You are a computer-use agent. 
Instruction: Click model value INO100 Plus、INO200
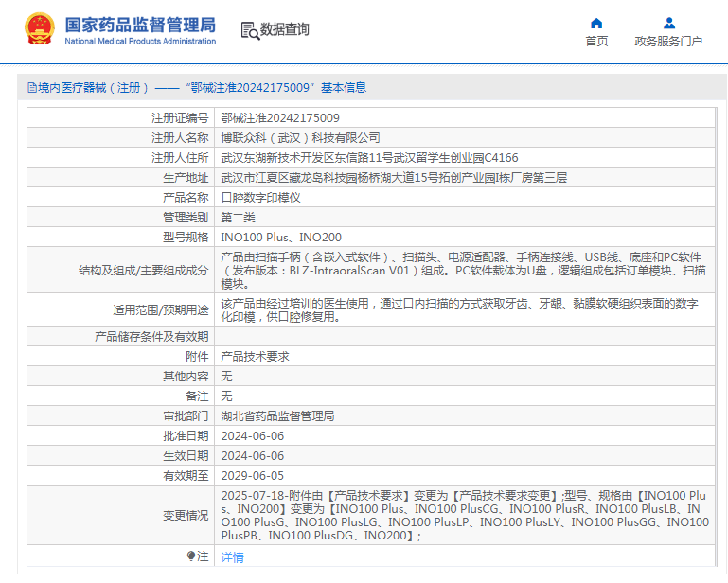pos(281,238)
